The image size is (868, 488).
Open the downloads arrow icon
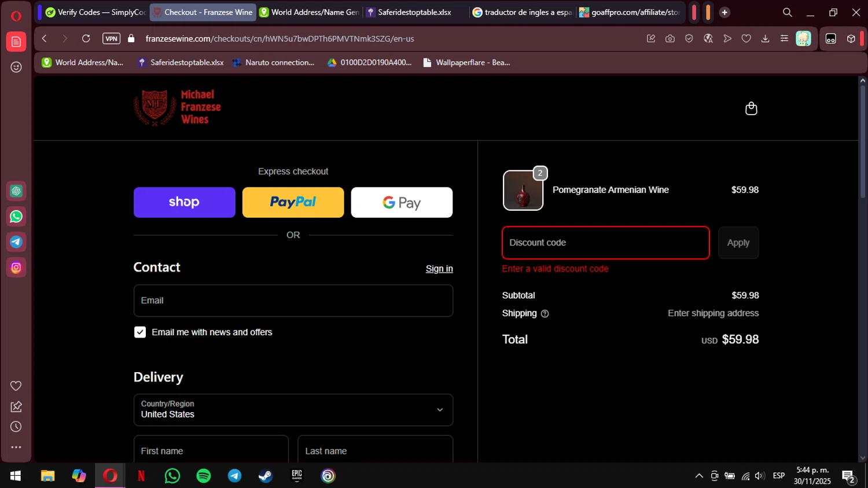pos(765,39)
